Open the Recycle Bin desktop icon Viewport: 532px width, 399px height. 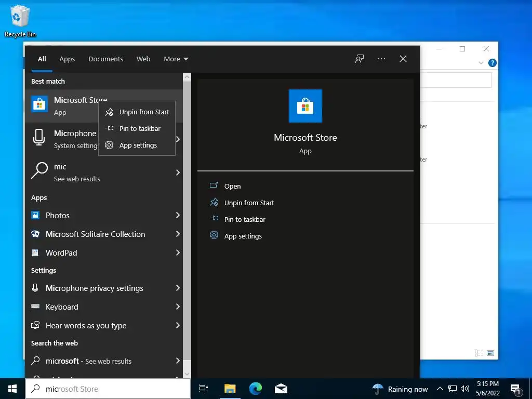point(20,21)
